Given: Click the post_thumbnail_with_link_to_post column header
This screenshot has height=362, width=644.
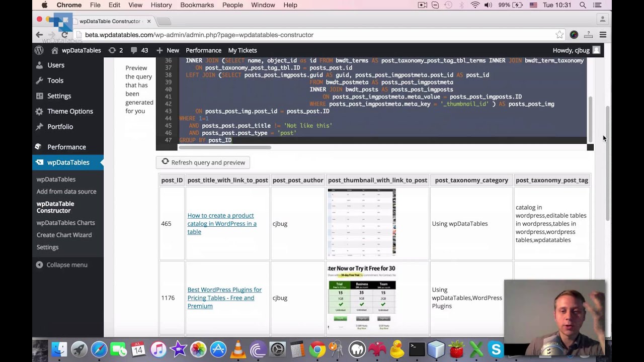Looking at the screenshot, I should [377, 180].
